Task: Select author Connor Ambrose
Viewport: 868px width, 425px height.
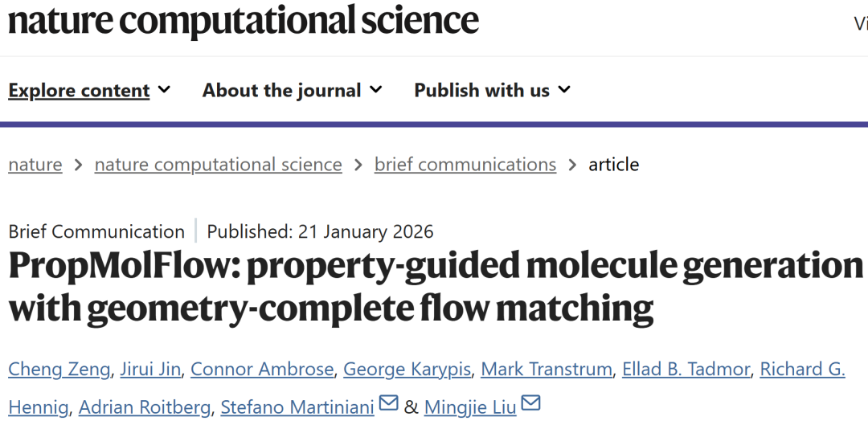Action: [261, 370]
